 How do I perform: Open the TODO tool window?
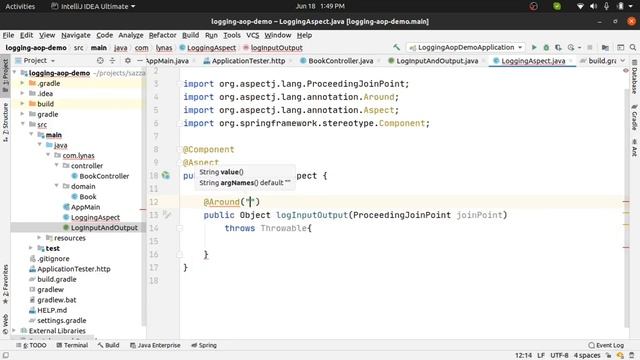(31, 345)
